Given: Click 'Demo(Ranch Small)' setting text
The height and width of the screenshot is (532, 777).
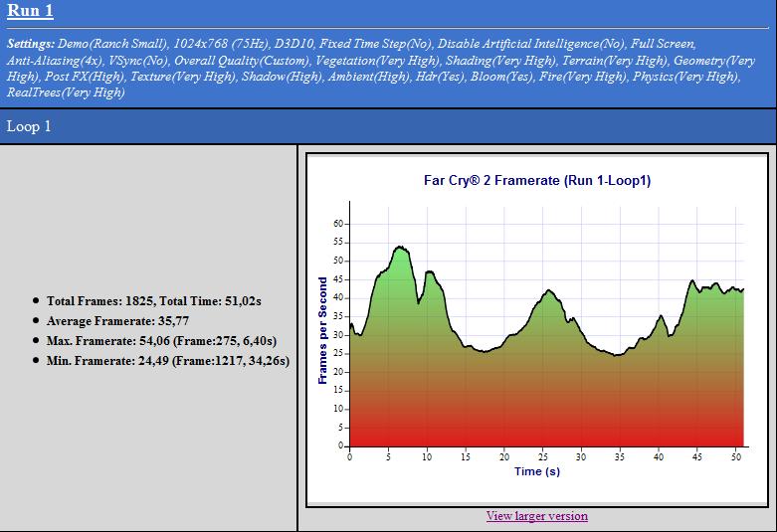Looking at the screenshot, I should click(x=113, y=44).
